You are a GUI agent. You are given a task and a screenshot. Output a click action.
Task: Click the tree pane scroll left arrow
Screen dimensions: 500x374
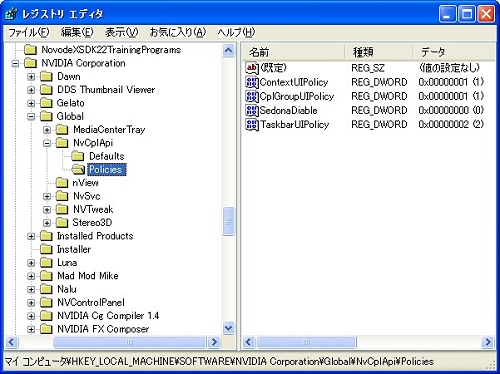[x=12, y=342]
